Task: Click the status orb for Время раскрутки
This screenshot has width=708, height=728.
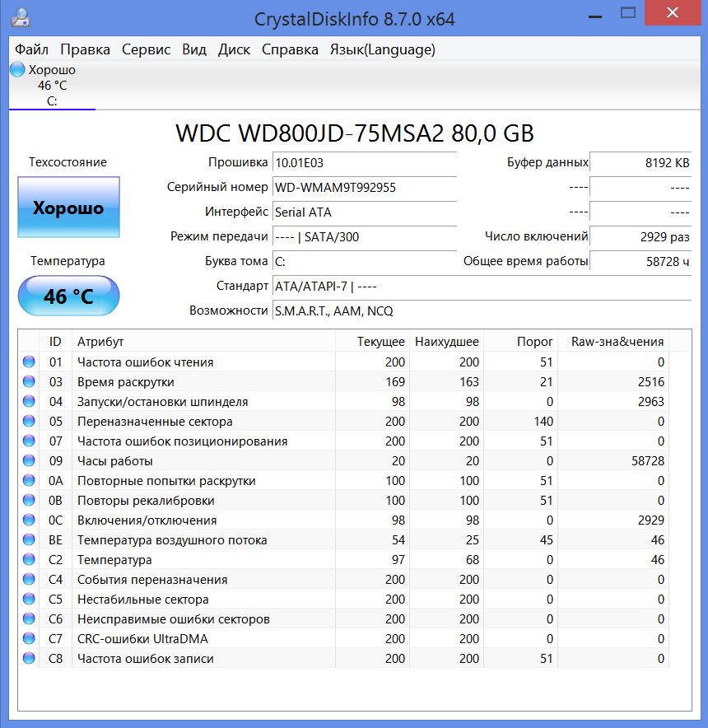Action: pos(29,381)
